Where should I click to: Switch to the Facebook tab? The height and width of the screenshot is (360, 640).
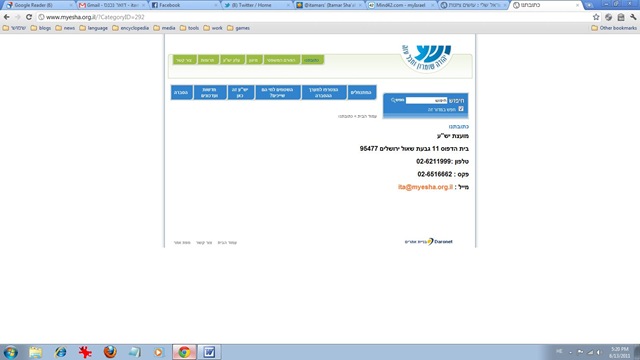pos(184,5)
